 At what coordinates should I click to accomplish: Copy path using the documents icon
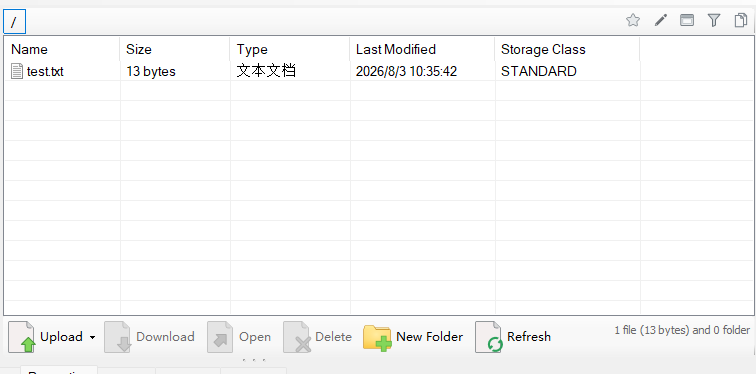pyautogui.click(x=741, y=20)
